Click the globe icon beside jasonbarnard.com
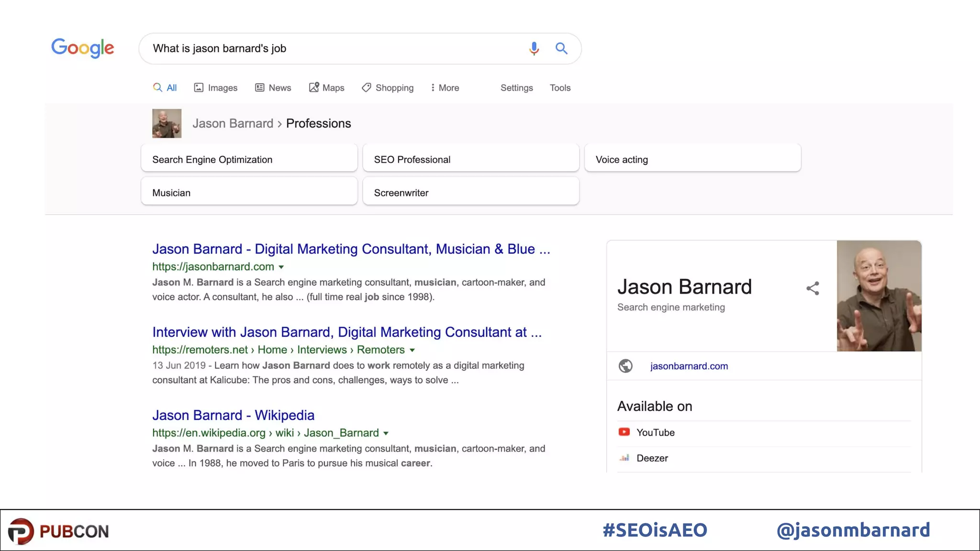 pos(625,366)
